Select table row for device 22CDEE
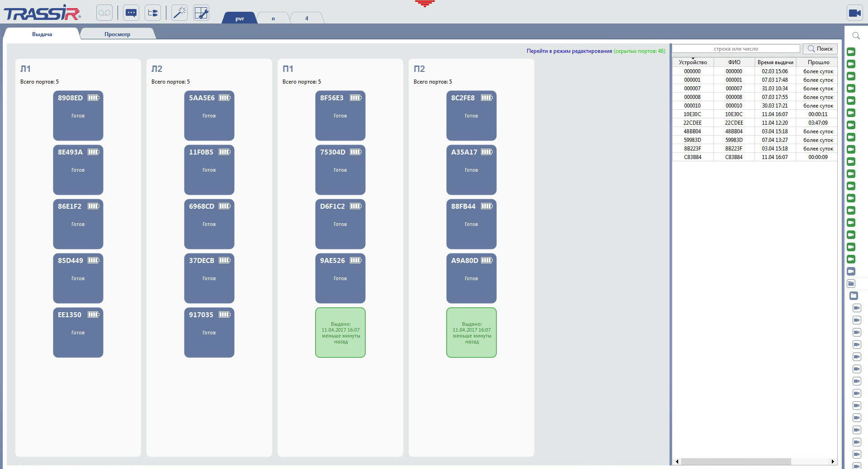The height and width of the screenshot is (469, 868). 692,123
